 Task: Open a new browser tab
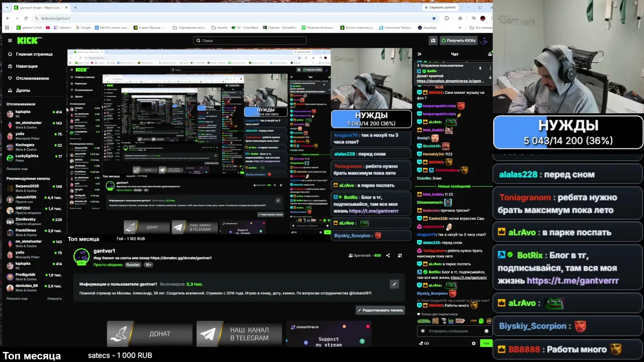tap(75, 8)
